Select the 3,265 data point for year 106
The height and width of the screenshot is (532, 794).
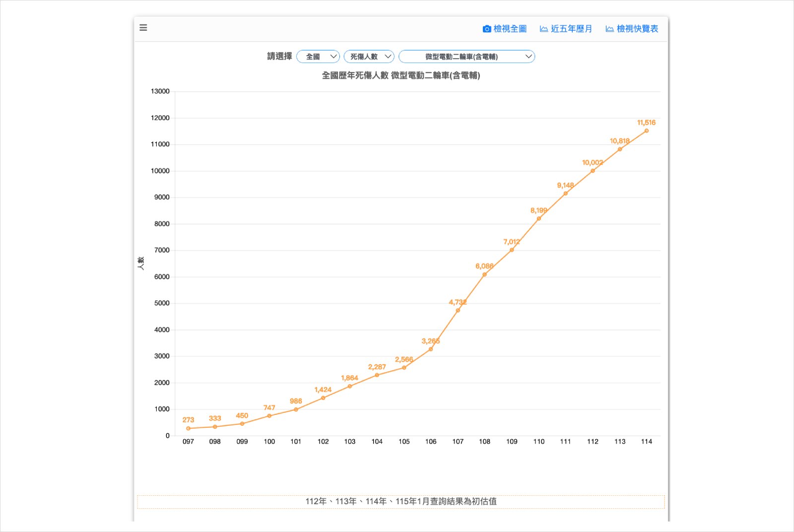pyautogui.click(x=431, y=349)
